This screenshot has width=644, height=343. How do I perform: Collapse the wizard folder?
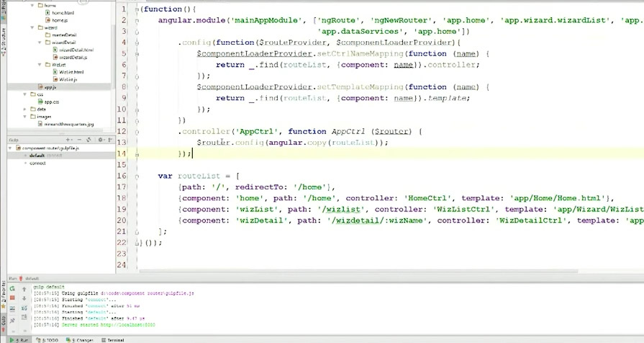32,27
